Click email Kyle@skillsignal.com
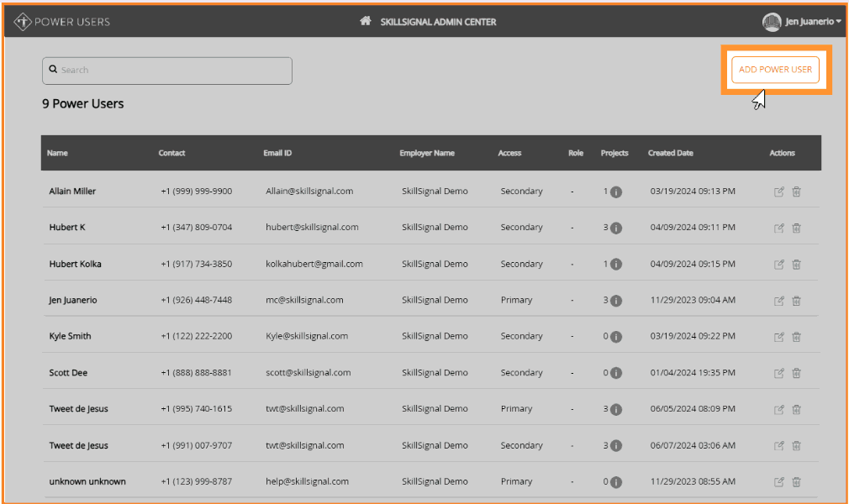The width and height of the screenshot is (849, 504). click(307, 336)
